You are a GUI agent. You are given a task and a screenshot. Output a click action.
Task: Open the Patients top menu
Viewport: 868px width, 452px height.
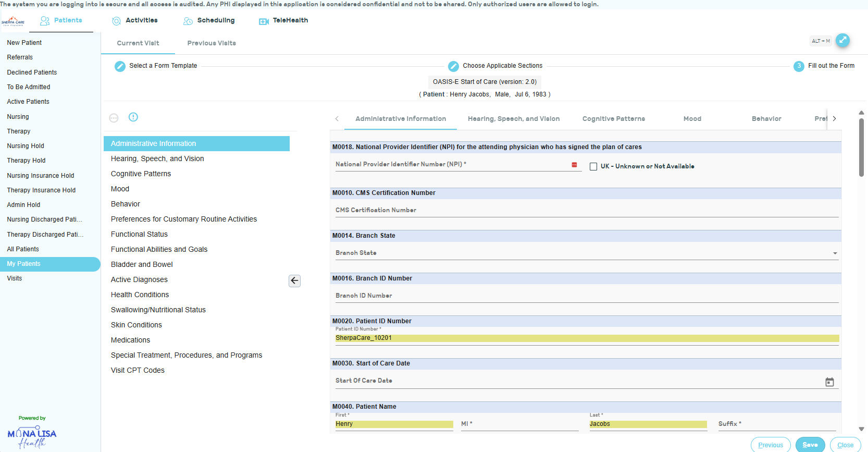(x=61, y=21)
